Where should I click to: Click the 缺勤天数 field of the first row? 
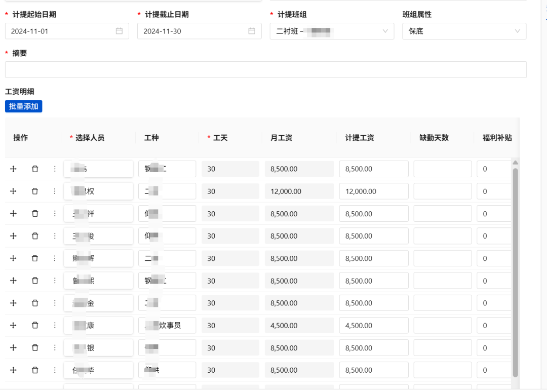coord(442,169)
